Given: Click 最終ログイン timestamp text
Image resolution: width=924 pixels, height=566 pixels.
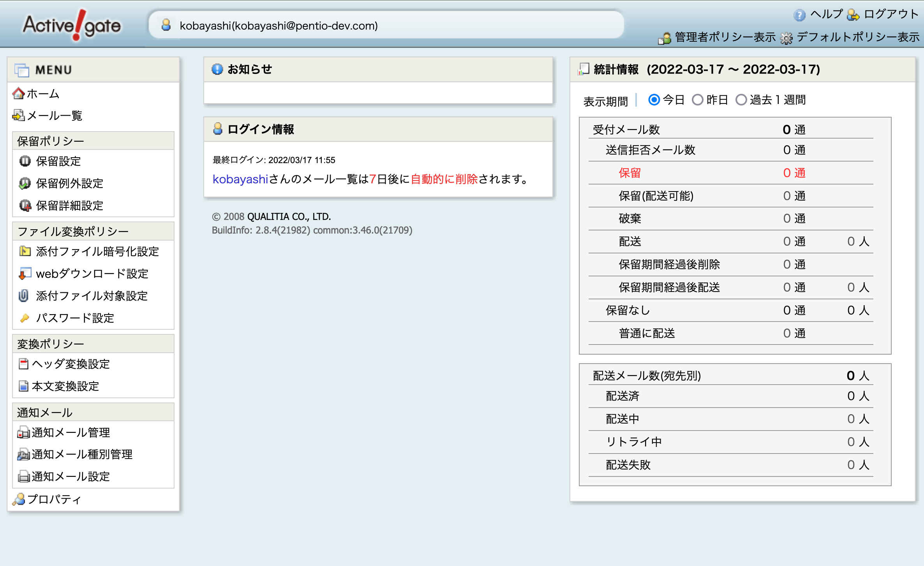Looking at the screenshot, I should [274, 160].
